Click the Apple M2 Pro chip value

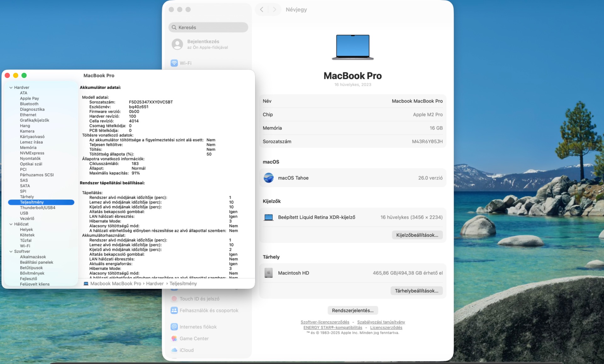[428, 115]
